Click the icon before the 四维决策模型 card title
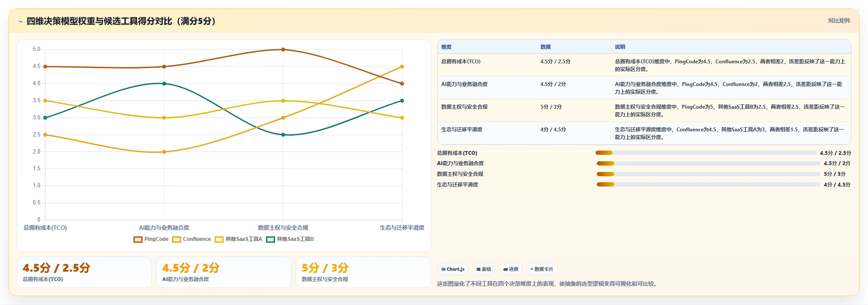Screen dimensions: 868x305 tap(20, 21)
